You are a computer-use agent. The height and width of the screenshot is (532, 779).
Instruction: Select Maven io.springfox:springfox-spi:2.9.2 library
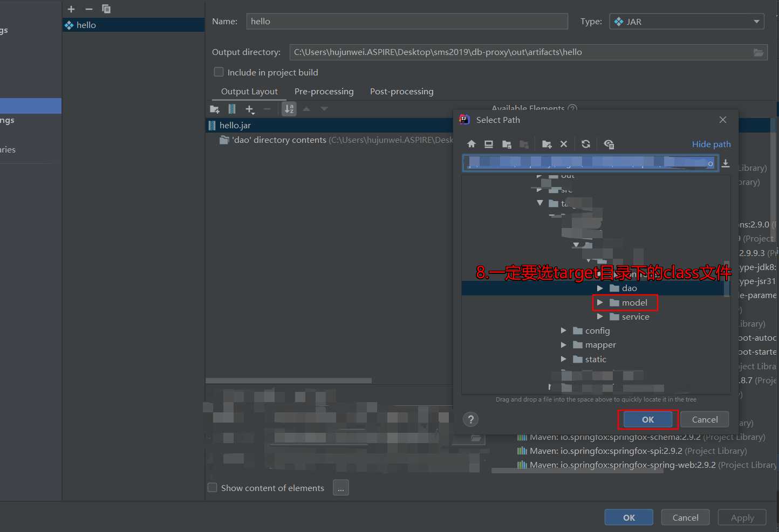pos(632,451)
